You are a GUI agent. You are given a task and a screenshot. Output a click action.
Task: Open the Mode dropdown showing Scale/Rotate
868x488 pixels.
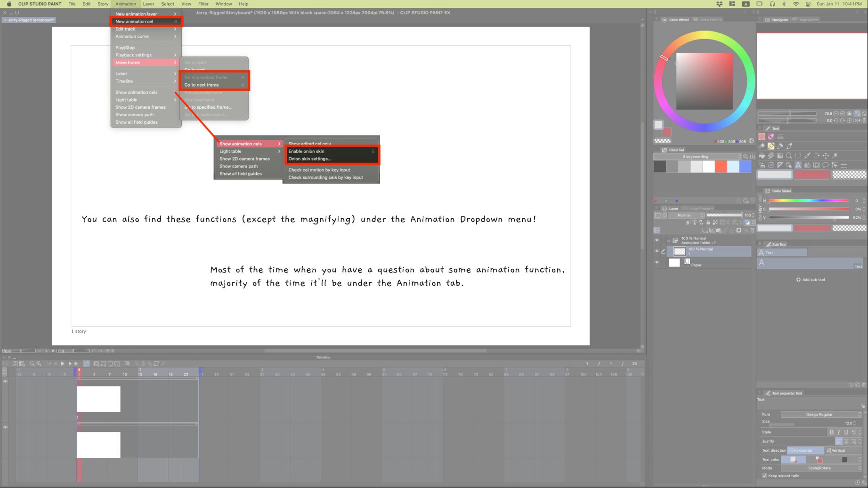click(x=821, y=468)
